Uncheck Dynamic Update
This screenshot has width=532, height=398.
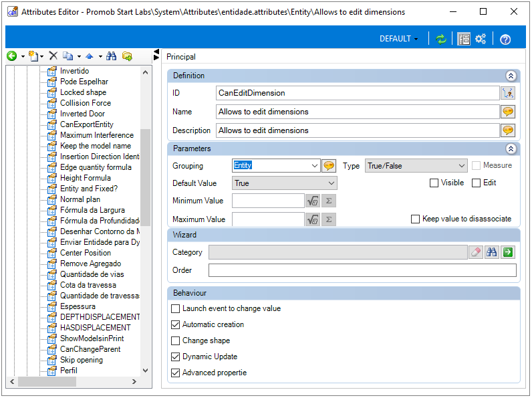[175, 357]
